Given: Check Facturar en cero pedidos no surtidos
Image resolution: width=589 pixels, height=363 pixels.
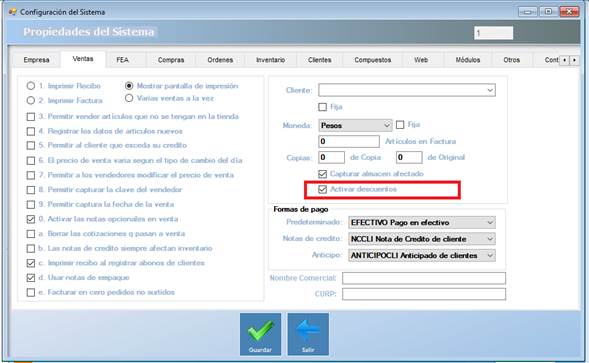Looking at the screenshot, I should click(31, 293).
